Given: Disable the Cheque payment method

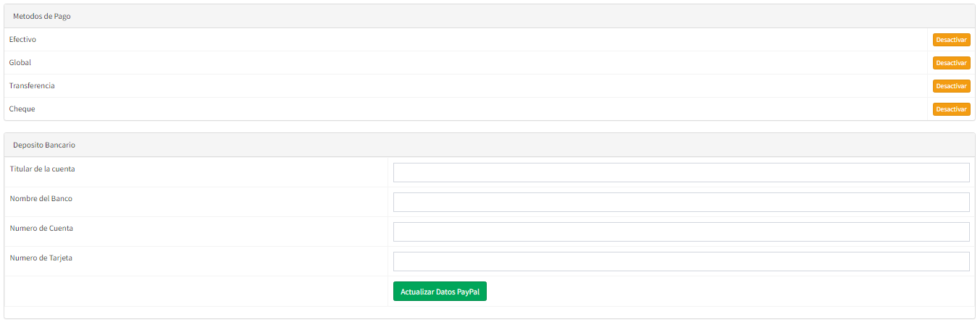Looking at the screenshot, I should [951, 109].
